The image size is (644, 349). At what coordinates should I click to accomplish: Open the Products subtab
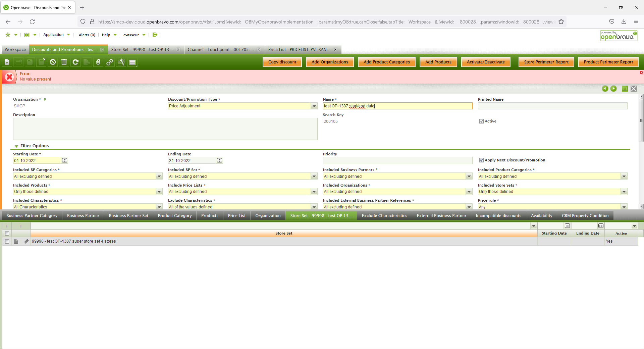tap(210, 216)
